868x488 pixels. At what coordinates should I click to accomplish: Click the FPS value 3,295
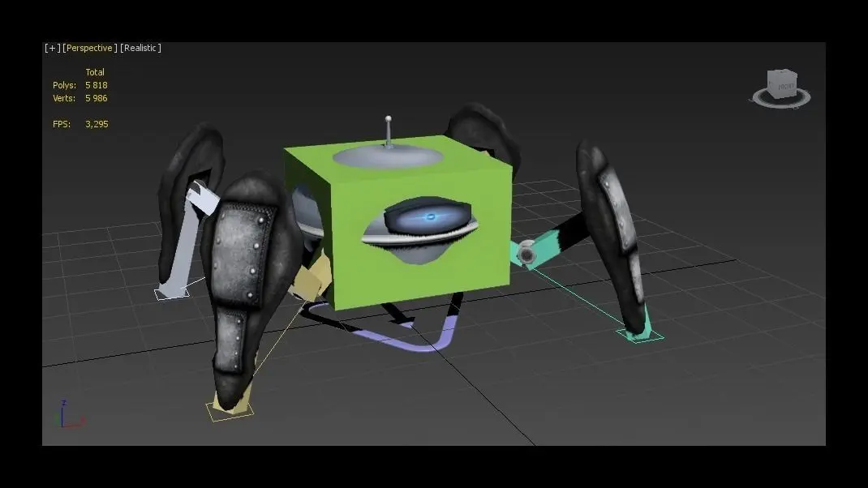97,124
